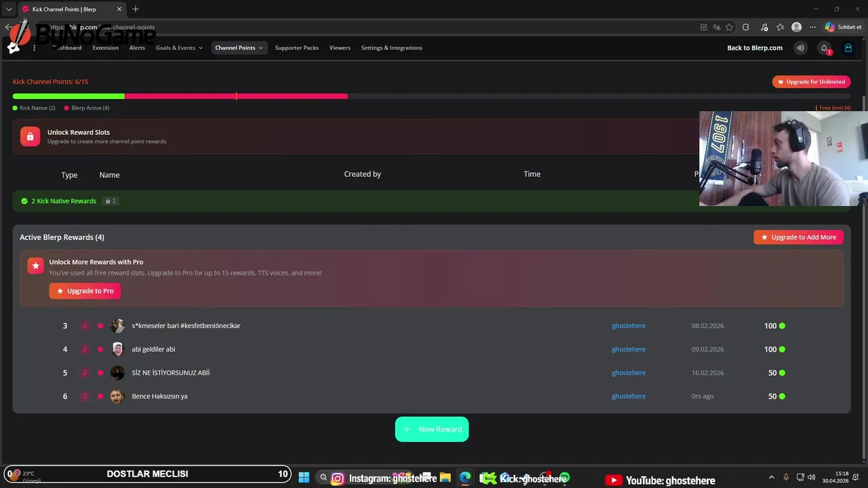868x488 pixels.
Task: Create a New Reward
Action: (x=432, y=429)
